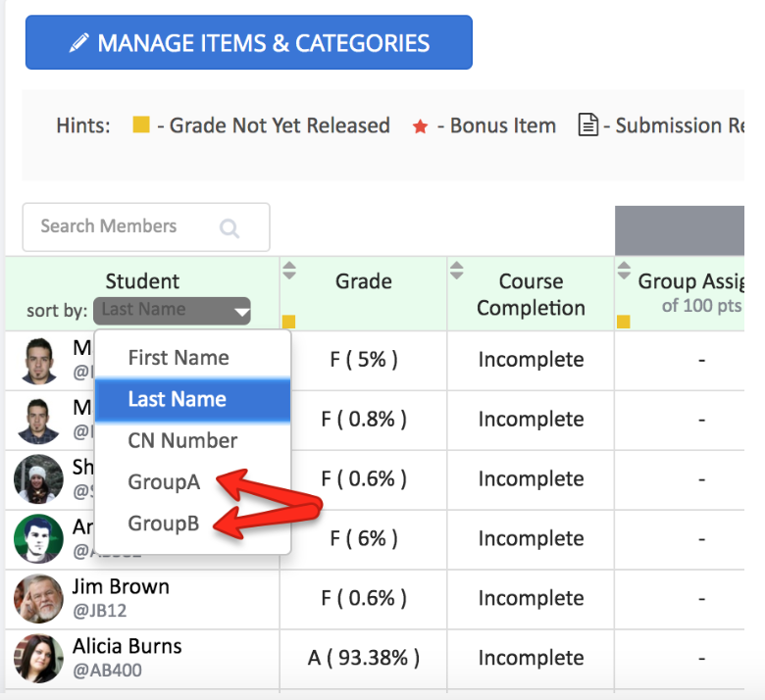
Task: Click the Course Completion column header
Action: pos(531,295)
